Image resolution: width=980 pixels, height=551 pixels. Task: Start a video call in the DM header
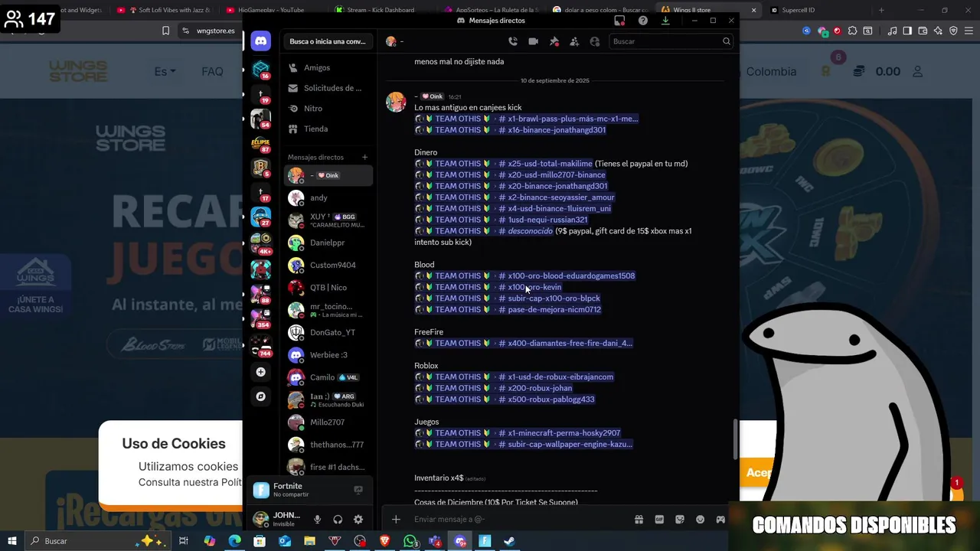(x=534, y=41)
